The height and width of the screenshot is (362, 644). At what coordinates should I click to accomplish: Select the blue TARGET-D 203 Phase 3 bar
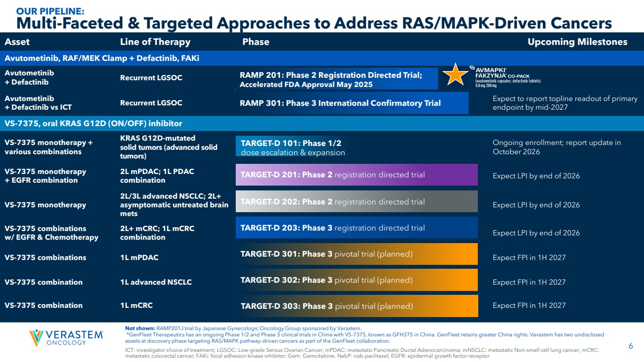pyautogui.click(x=357, y=228)
